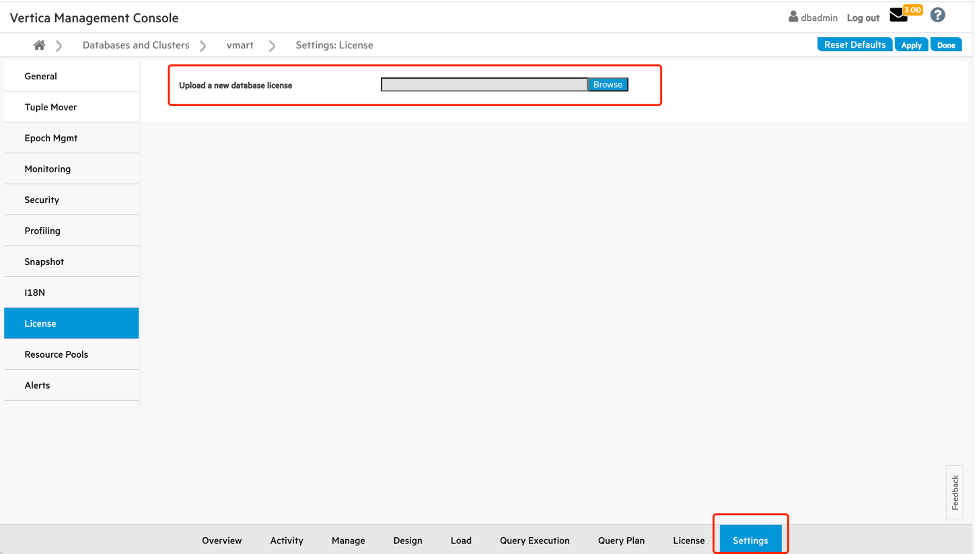Screen dimensions: 976x554
Task: Log out of the console
Action: [x=863, y=18]
